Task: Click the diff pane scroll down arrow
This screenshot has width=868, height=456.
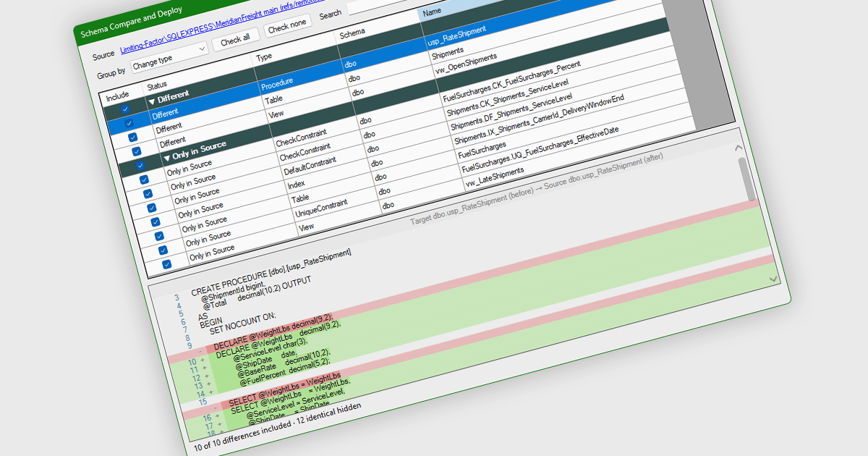Action: click(x=773, y=279)
